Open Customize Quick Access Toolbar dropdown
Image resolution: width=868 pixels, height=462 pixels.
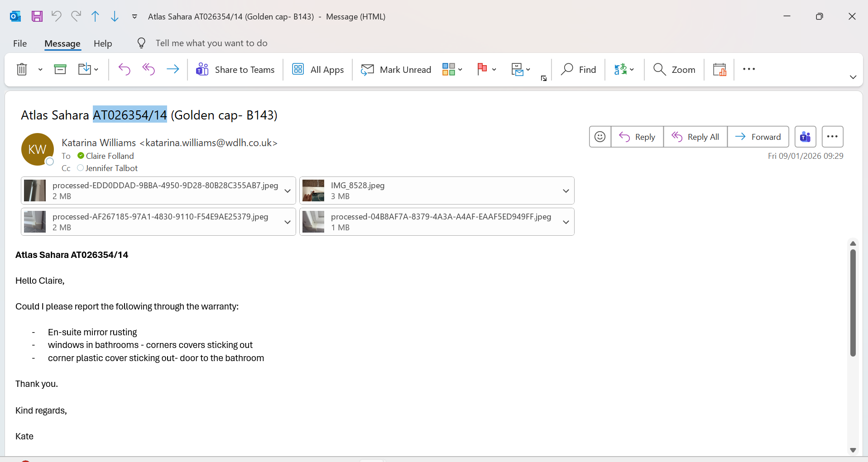pyautogui.click(x=134, y=17)
